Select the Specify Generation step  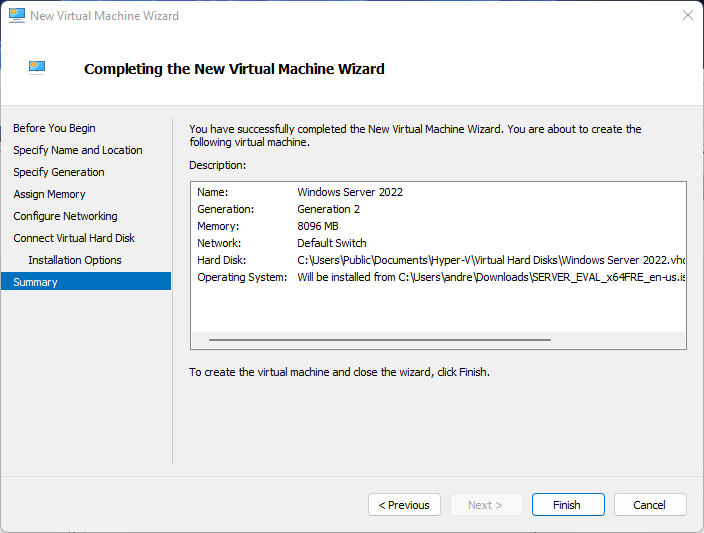[59, 172]
